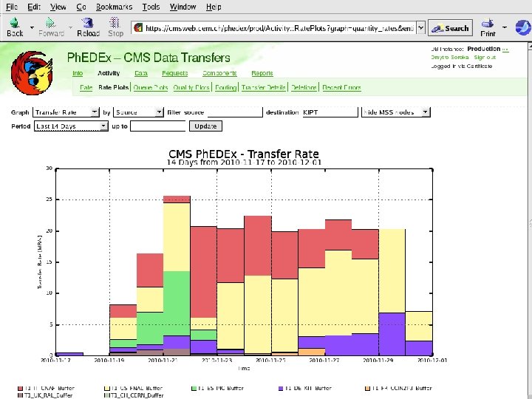Open the View menu
Viewport: 532px width, 399px height.
pyautogui.click(x=58, y=7)
